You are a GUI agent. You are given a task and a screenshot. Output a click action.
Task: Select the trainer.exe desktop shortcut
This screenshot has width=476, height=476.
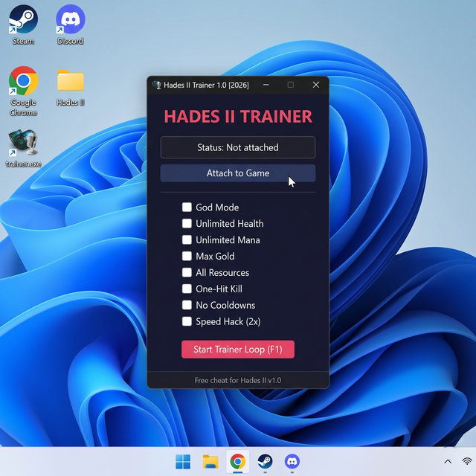[x=23, y=148]
